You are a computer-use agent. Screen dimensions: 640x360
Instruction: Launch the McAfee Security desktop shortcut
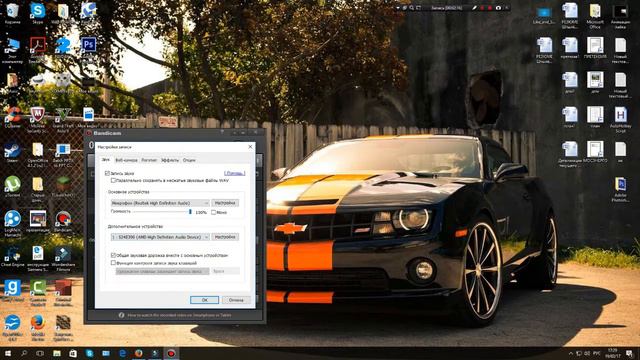38,119
